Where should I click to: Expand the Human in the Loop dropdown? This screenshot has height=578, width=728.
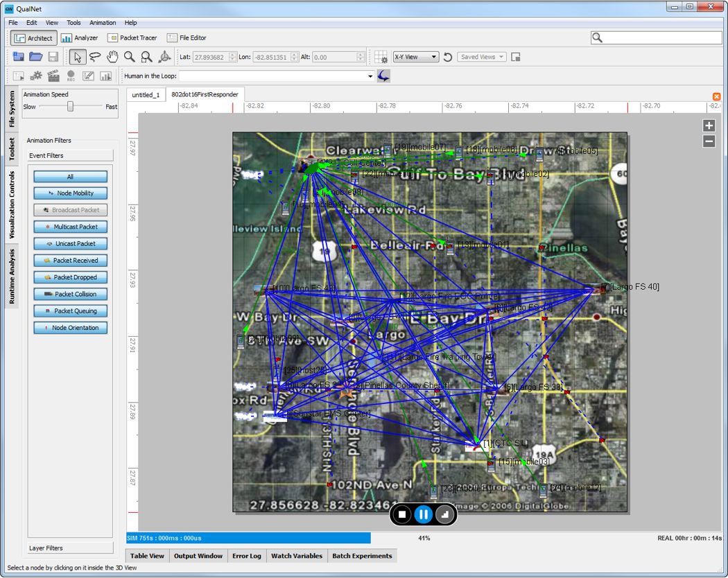pyautogui.click(x=370, y=76)
